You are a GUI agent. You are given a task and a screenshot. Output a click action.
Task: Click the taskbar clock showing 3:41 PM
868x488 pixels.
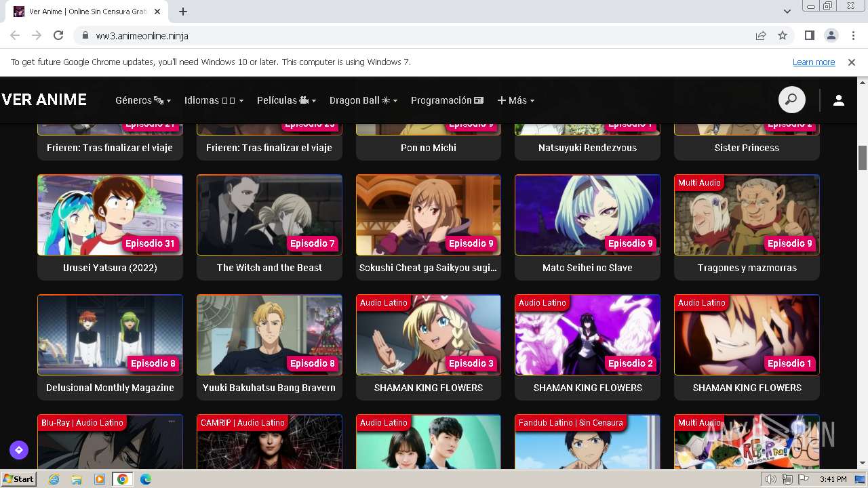[x=833, y=479]
